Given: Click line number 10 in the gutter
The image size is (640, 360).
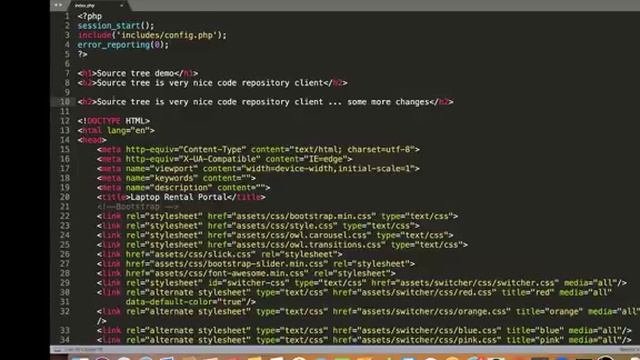Looking at the screenshot, I should pos(65,102).
